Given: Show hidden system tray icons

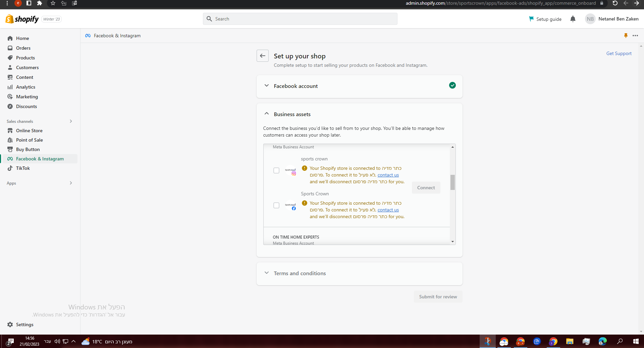Looking at the screenshot, I should point(73,342).
